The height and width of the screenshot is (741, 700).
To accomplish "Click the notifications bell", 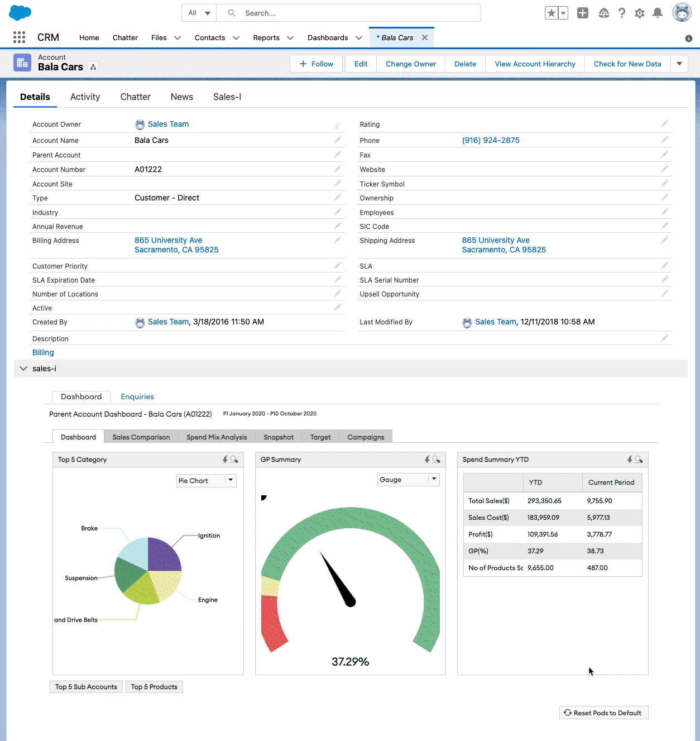I will 658,13.
